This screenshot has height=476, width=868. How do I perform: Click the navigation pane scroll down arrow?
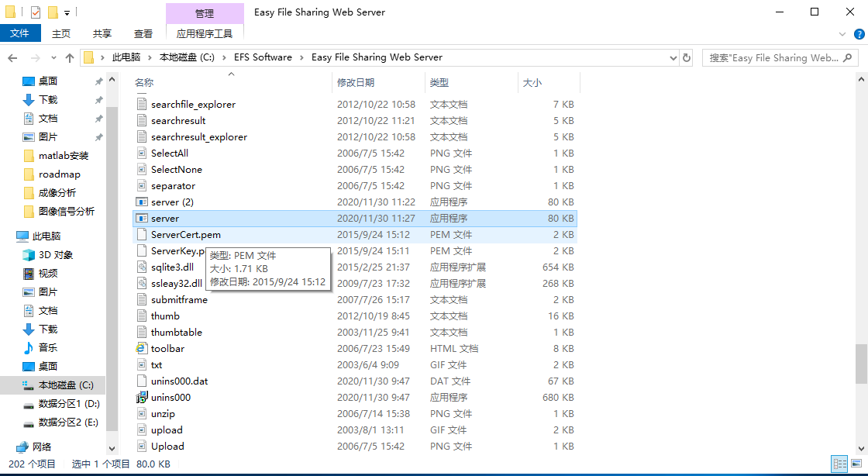(112, 449)
